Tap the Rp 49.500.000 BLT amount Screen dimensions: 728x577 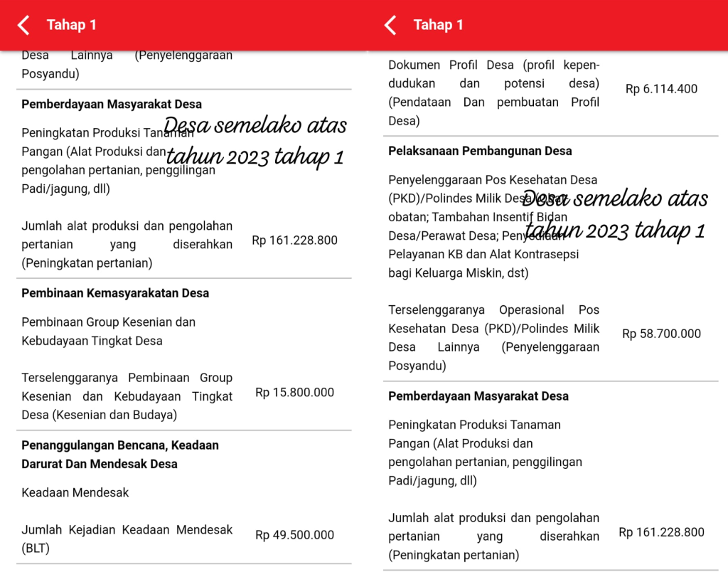pos(294,535)
